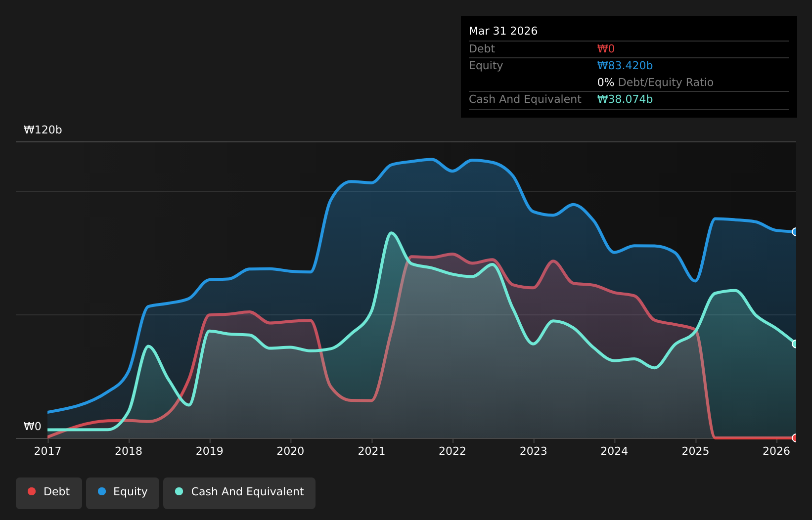Toggle the Equity series legend button
This screenshot has height=520, width=812.
point(123,493)
